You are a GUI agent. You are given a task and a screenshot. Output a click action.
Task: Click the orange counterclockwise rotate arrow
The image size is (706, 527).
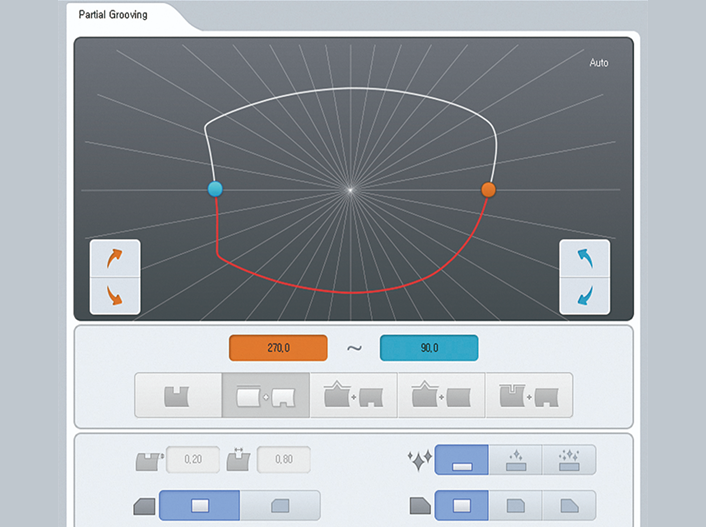click(x=115, y=295)
